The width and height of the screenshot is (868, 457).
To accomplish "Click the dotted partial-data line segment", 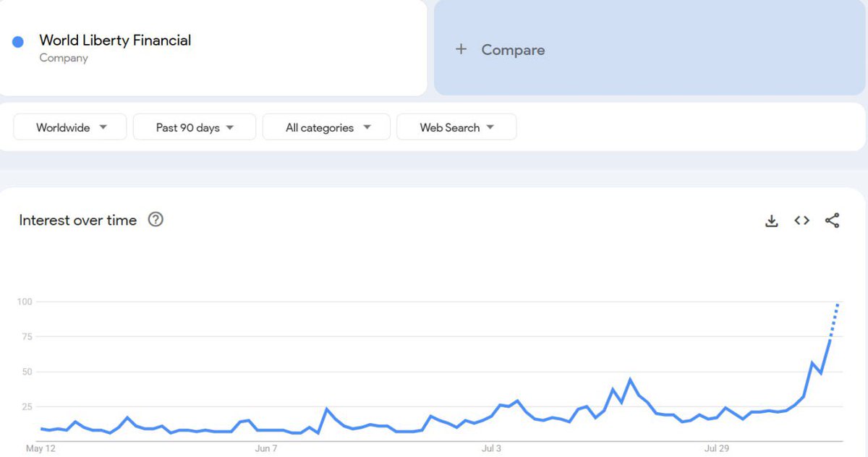I will coord(833,323).
